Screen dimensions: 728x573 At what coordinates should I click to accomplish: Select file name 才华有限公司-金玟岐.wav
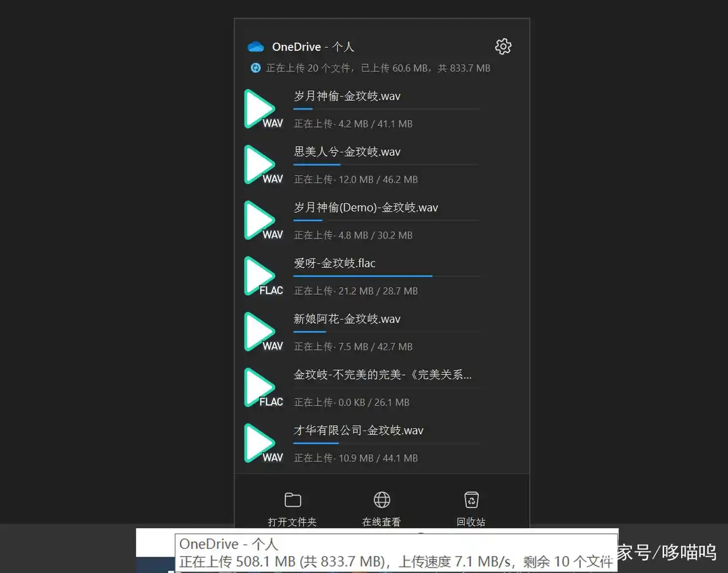[358, 431]
